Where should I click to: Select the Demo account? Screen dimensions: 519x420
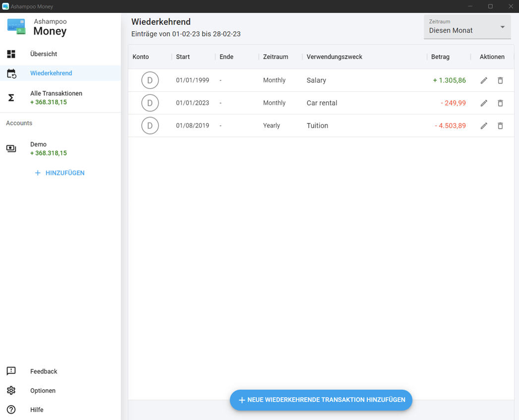click(60, 149)
